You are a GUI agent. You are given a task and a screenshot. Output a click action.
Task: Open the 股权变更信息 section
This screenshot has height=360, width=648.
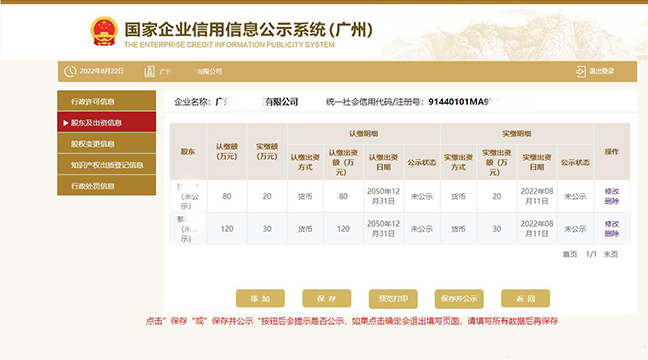pos(107,143)
